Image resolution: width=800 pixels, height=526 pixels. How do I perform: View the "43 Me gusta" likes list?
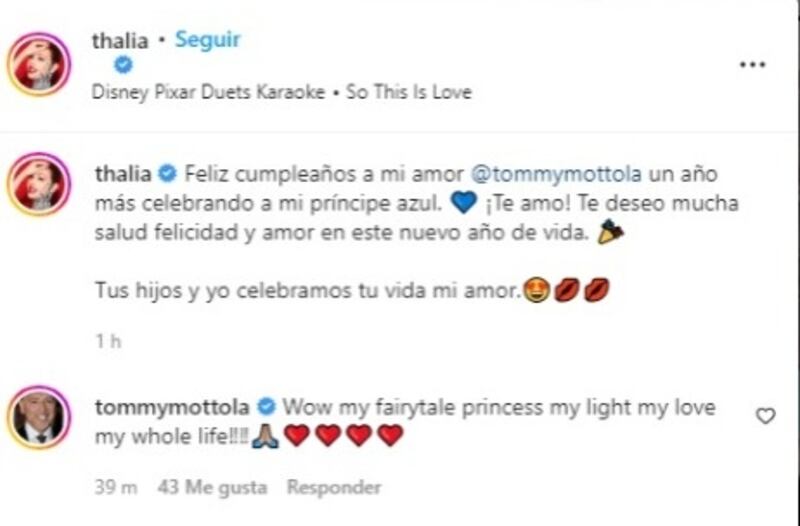coord(211,488)
